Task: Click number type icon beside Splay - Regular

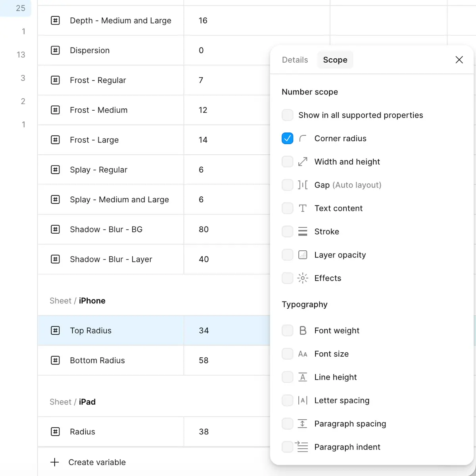Action: [56, 170]
